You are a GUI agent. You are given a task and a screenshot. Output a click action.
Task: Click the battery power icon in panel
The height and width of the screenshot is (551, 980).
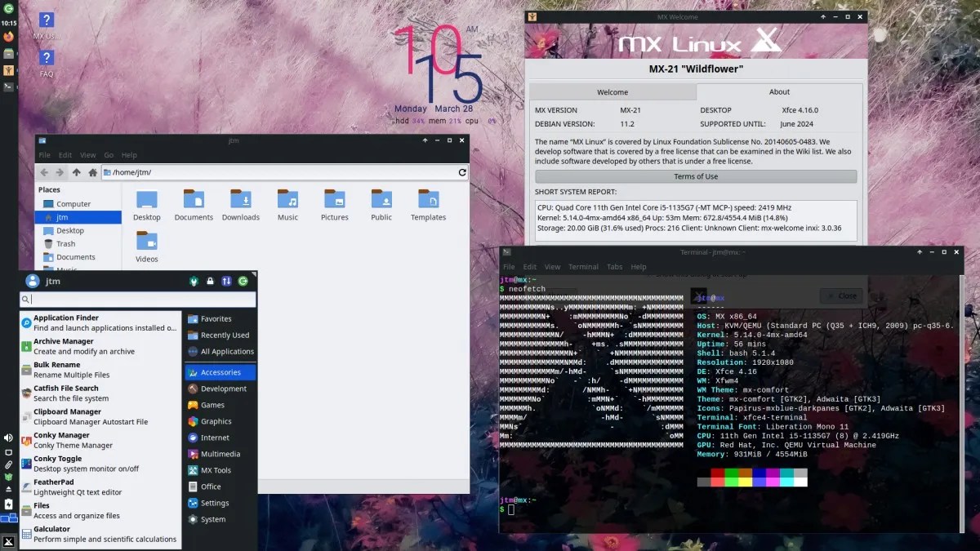tap(8, 504)
